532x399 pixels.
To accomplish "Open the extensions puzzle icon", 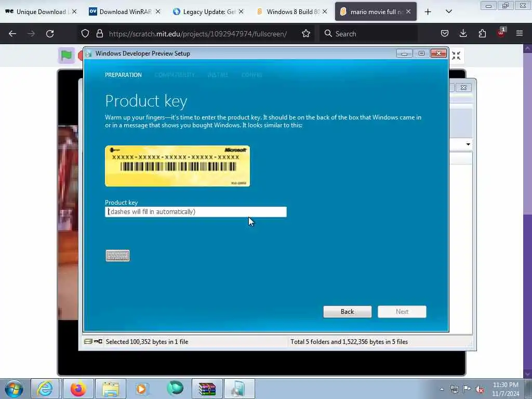I will tap(482, 34).
